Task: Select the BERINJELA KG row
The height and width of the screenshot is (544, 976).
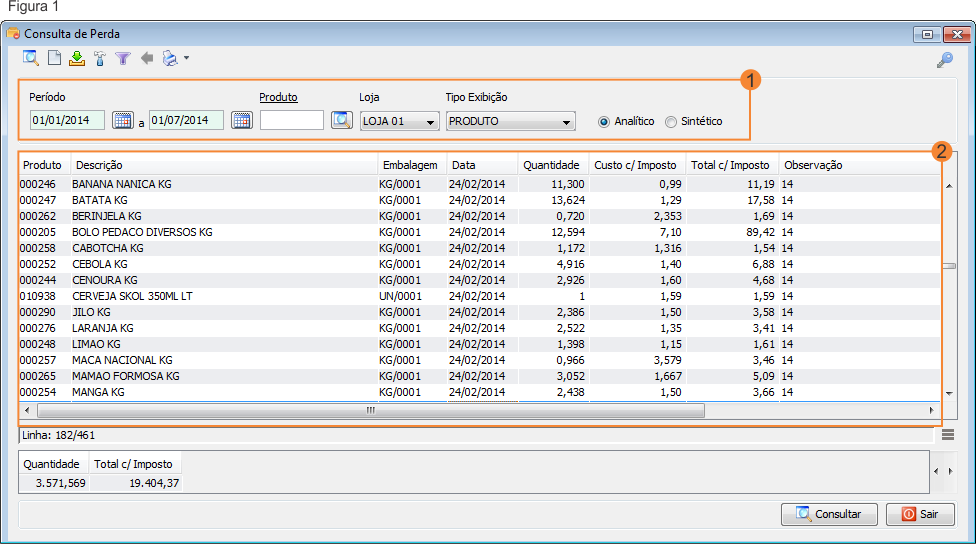Action: 479,216
